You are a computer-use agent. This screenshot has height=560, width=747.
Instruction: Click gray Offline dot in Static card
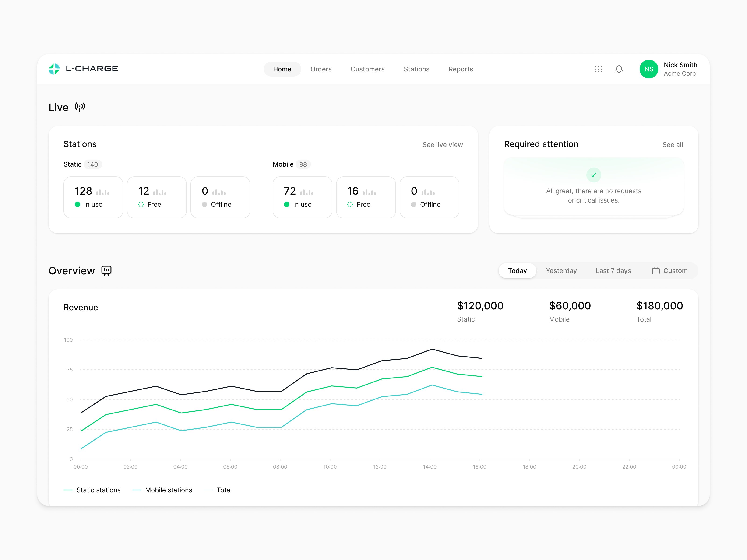[x=204, y=205]
